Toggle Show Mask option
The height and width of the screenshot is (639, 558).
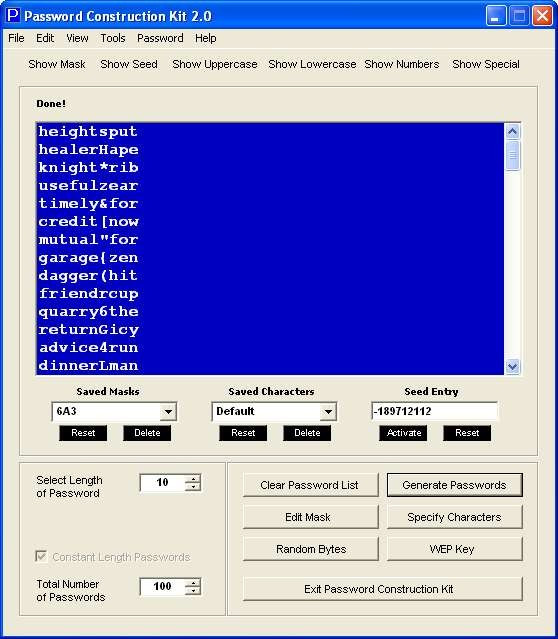tap(57, 64)
